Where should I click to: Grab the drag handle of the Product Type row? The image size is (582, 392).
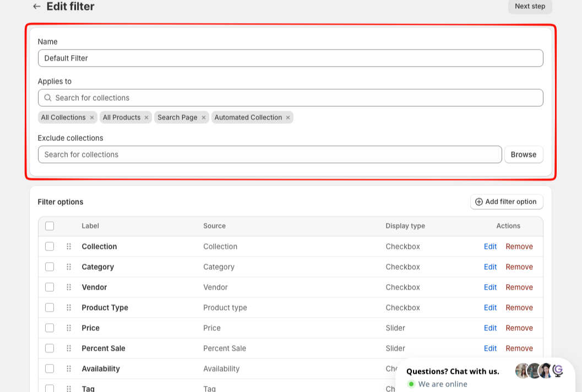69,308
